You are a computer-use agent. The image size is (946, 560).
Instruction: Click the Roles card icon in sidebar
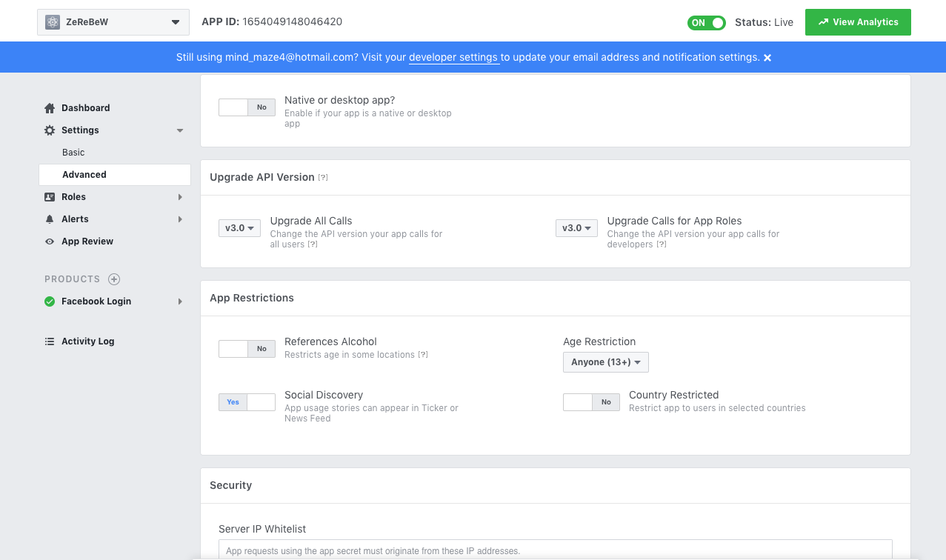coord(50,197)
